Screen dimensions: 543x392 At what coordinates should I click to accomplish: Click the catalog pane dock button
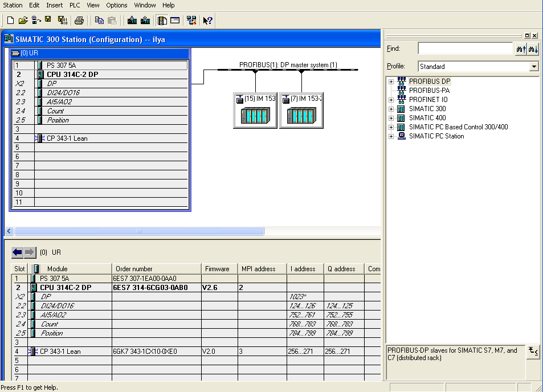[x=527, y=35]
